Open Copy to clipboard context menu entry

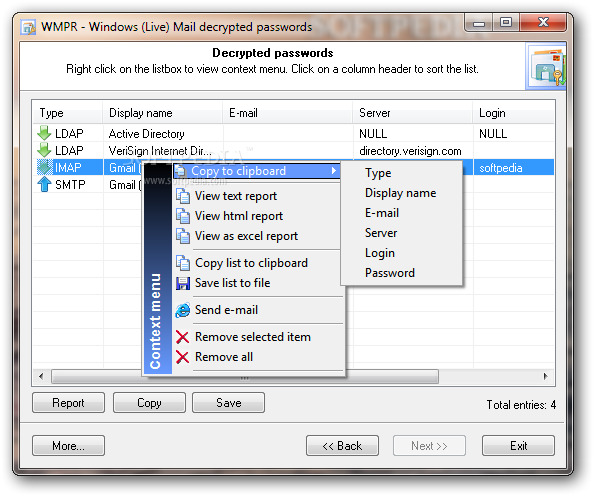point(257,171)
